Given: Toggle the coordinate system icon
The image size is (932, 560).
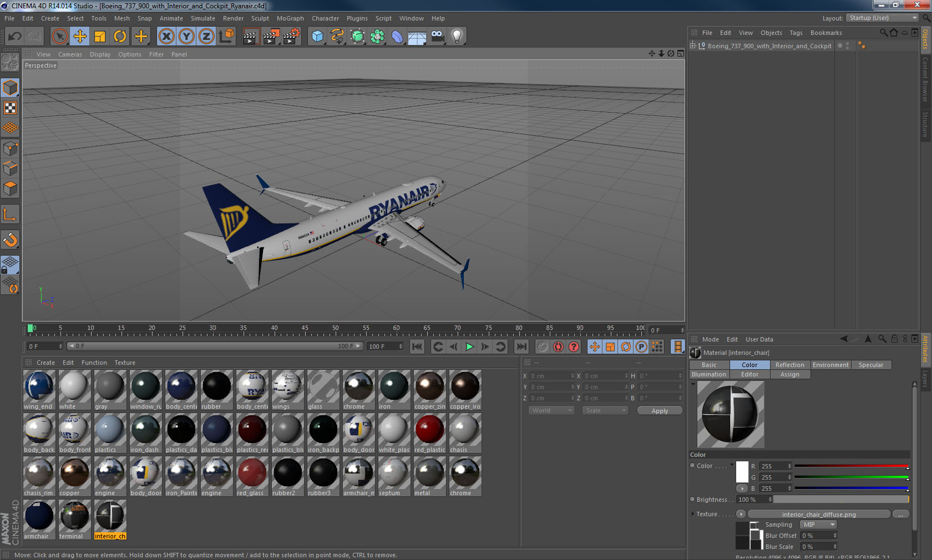Looking at the screenshot, I should click(x=226, y=37).
